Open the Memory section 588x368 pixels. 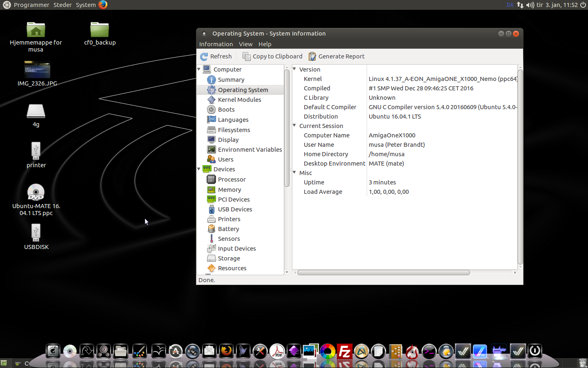click(x=229, y=190)
